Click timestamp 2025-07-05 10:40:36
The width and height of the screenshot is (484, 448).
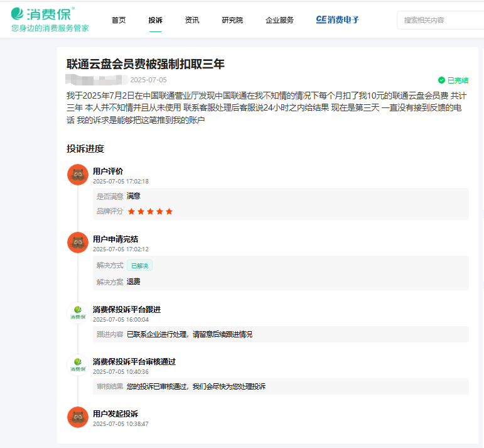[x=121, y=372]
